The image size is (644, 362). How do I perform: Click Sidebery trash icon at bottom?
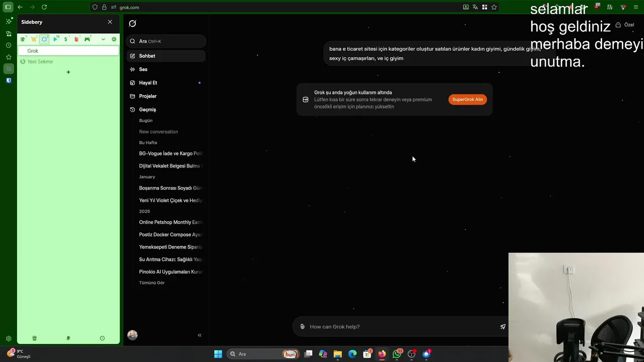pyautogui.click(x=34, y=338)
